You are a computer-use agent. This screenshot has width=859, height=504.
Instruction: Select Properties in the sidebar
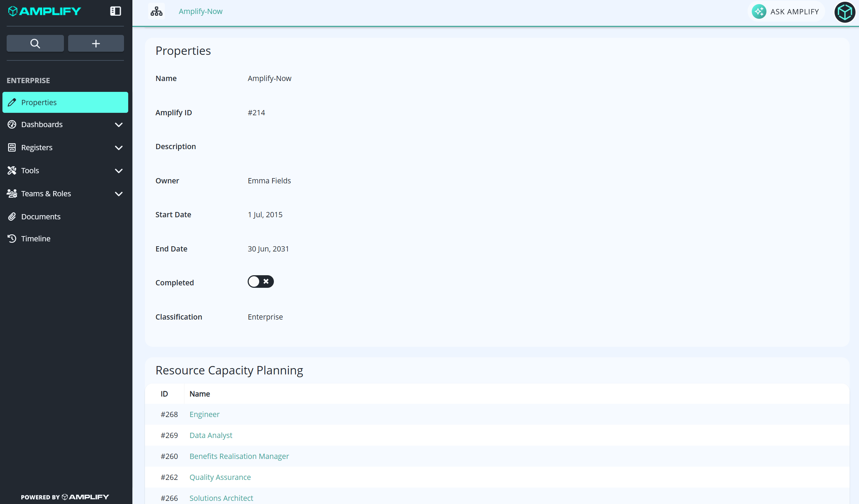coord(65,102)
